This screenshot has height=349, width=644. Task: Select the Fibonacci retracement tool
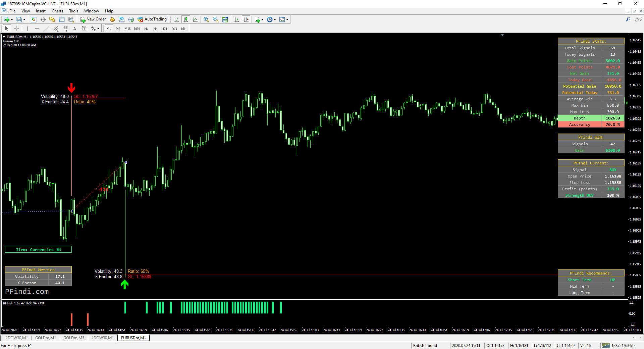pyautogui.click(x=65, y=29)
